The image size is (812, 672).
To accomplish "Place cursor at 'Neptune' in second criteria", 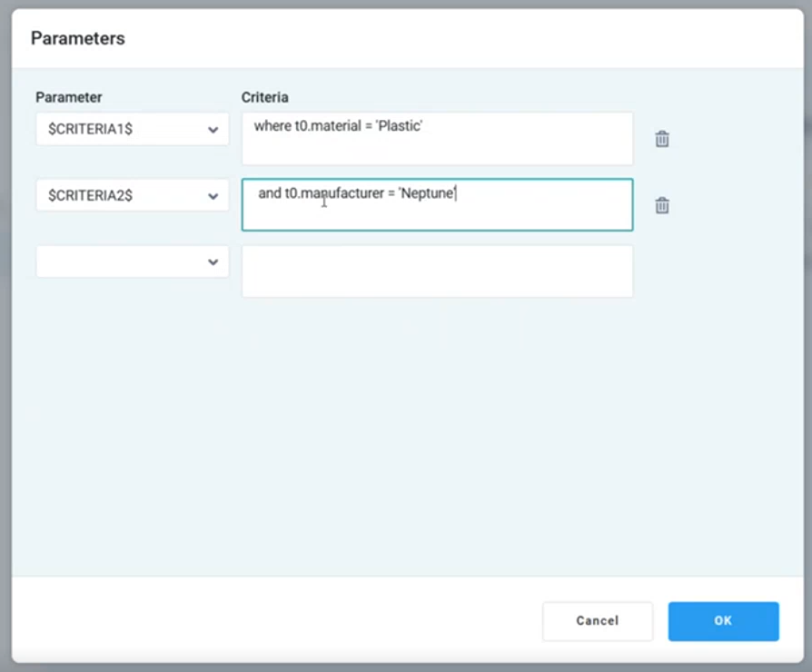I will tap(427, 193).
